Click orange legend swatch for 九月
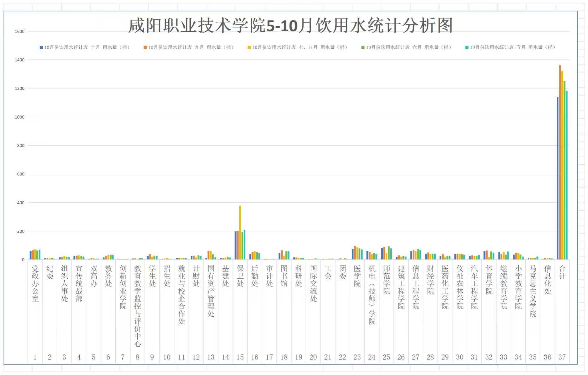Viewport: 588px width, 375px height. 145,47
